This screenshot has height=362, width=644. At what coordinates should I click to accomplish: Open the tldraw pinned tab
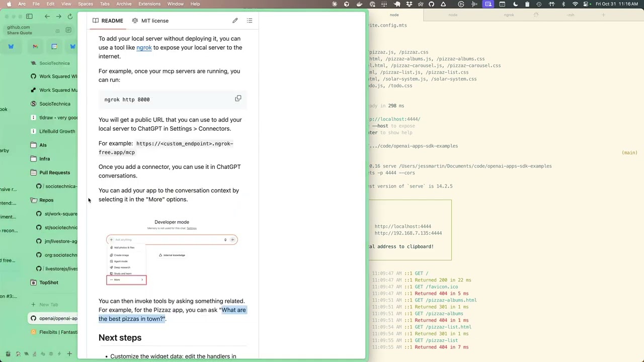(x=54, y=118)
